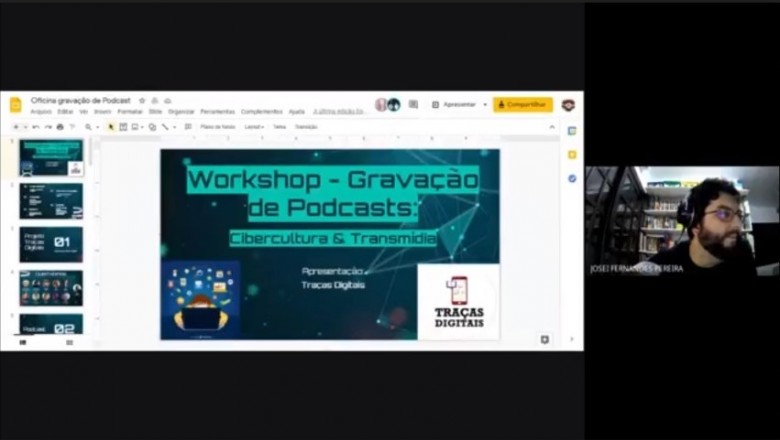Click the Google Slides home logo

click(x=15, y=105)
